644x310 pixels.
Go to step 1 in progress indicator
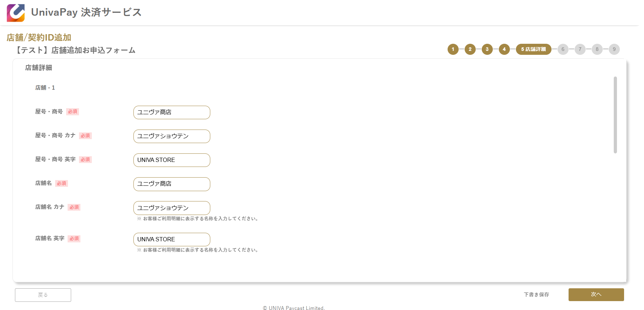453,49
